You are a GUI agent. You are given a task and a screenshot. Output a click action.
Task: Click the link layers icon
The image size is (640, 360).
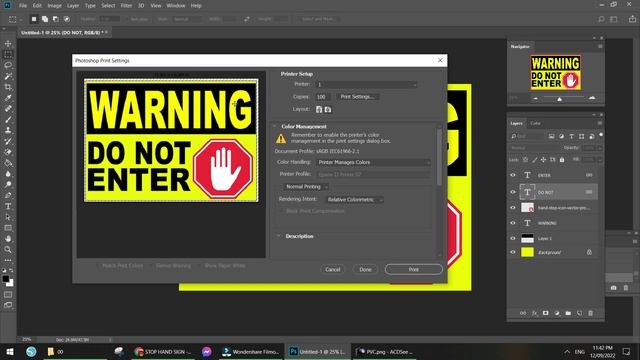click(523, 313)
